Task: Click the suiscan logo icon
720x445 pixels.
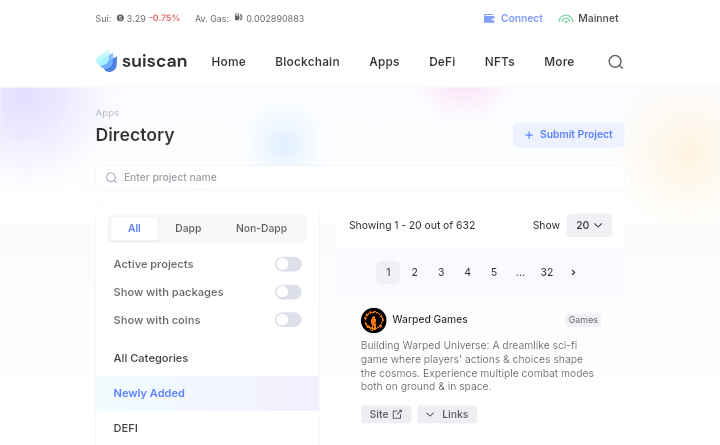Action: (x=107, y=61)
